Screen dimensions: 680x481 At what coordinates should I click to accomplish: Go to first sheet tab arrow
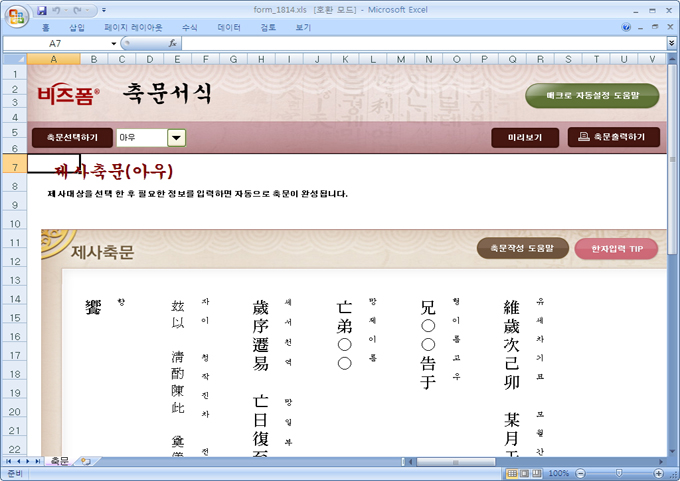pyautogui.click(x=9, y=461)
